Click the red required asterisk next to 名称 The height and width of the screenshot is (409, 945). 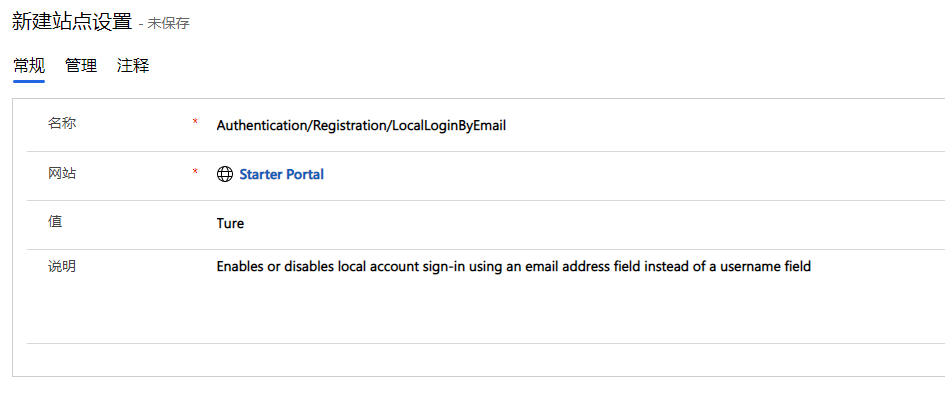(x=195, y=122)
